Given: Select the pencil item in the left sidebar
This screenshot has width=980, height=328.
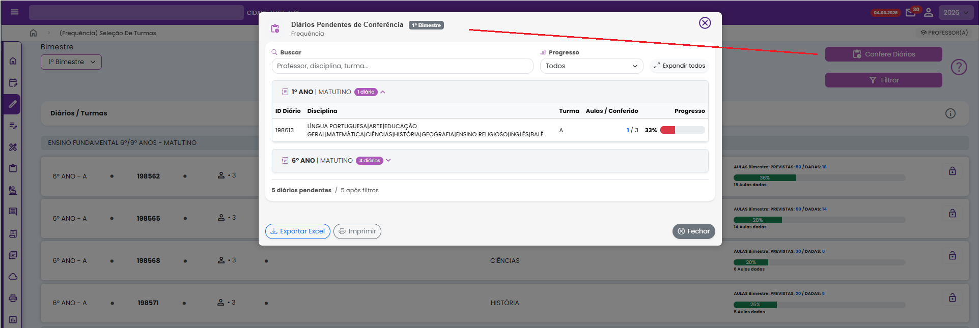Looking at the screenshot, I should 13,104.
